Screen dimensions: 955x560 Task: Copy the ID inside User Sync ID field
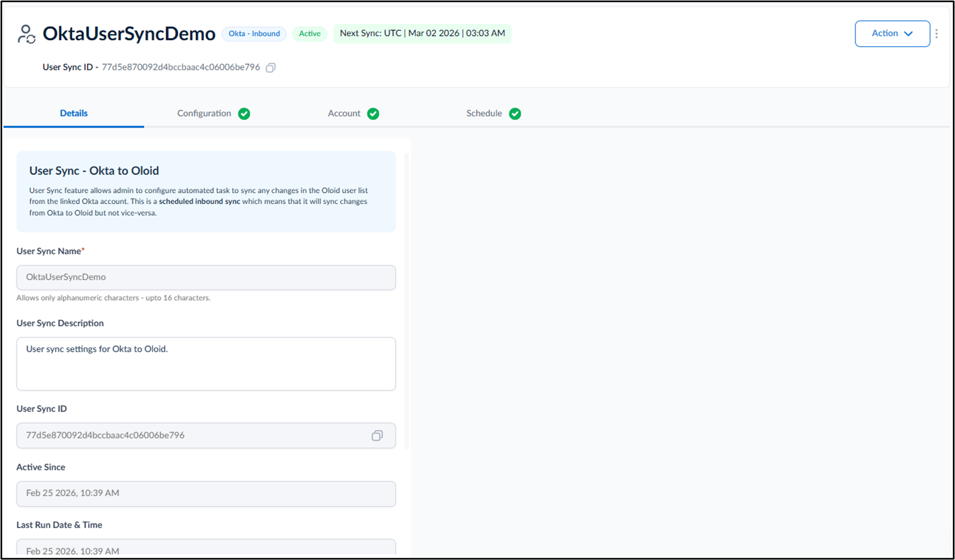pyautogui.click(x=377, y=436)
